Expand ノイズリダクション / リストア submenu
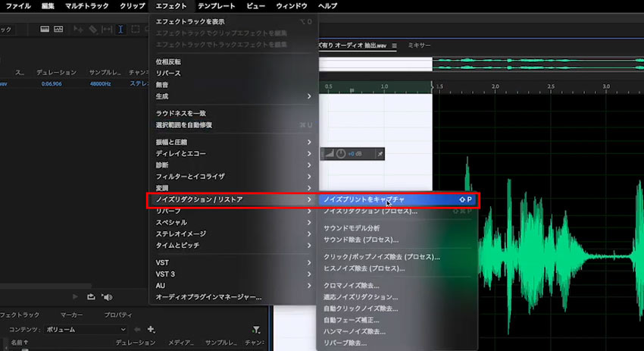644x351 pixels. tap(233, 199)
